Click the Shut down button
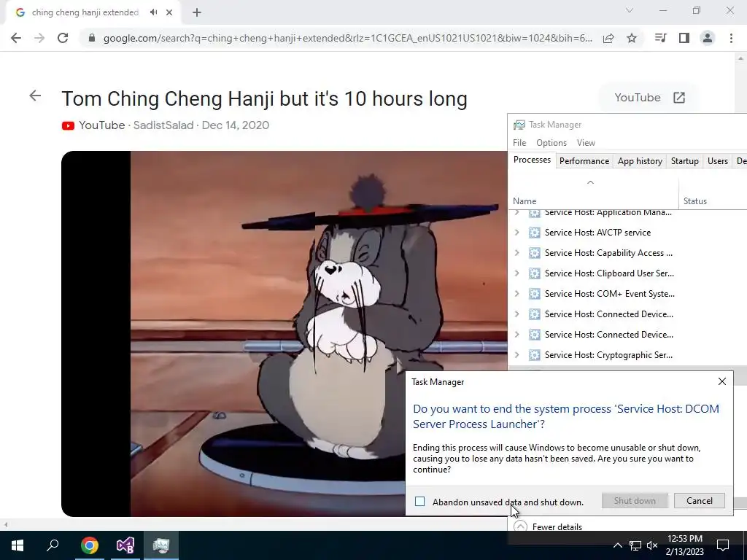This screenshot has height=560, width=747. (635, 500)
